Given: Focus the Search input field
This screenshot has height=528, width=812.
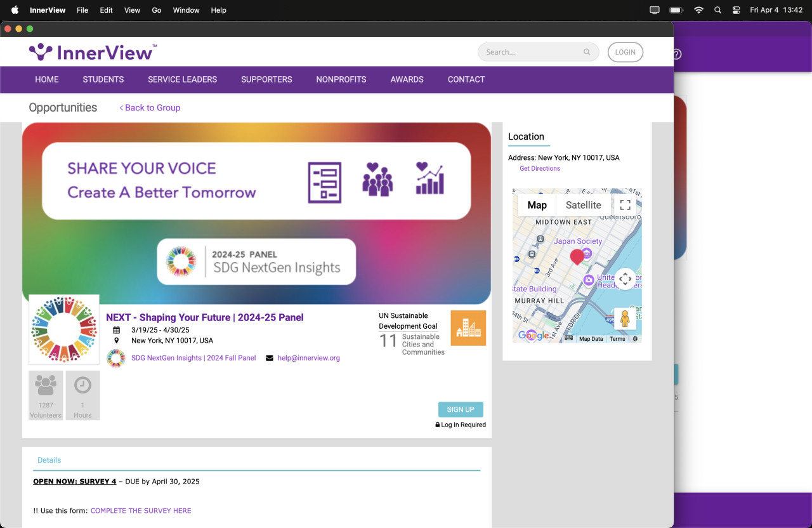Looking at the screenshot, I should tap(533, 52).
